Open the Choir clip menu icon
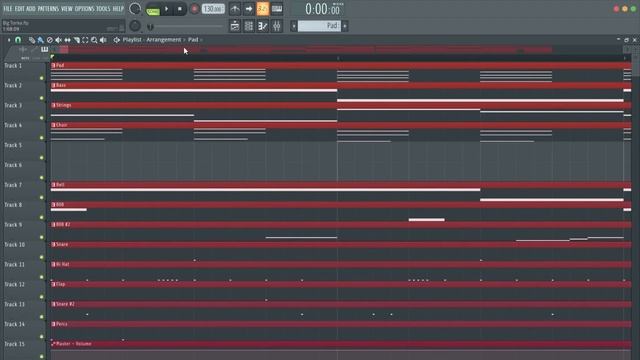The image size is (640, 360). [x=53, y=125]
